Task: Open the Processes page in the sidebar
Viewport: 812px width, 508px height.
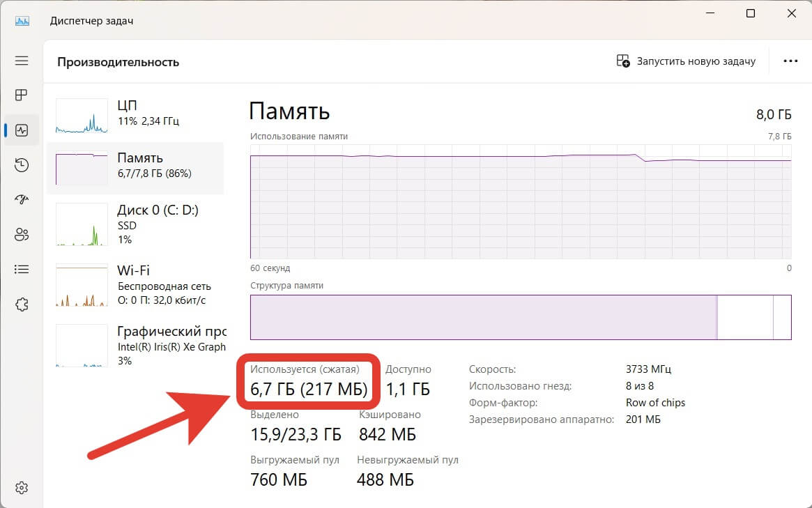Action: tap(21, 95)
